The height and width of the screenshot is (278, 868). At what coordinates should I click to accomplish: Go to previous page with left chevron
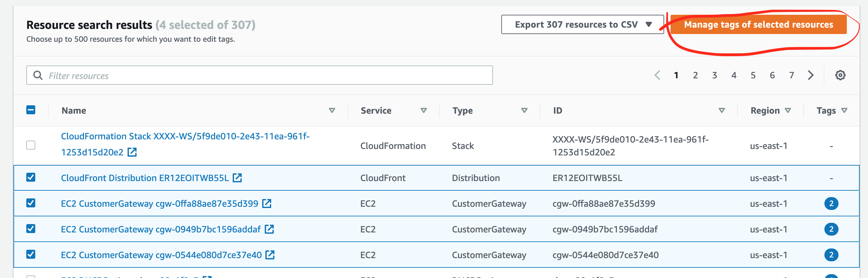click(657, 75)
